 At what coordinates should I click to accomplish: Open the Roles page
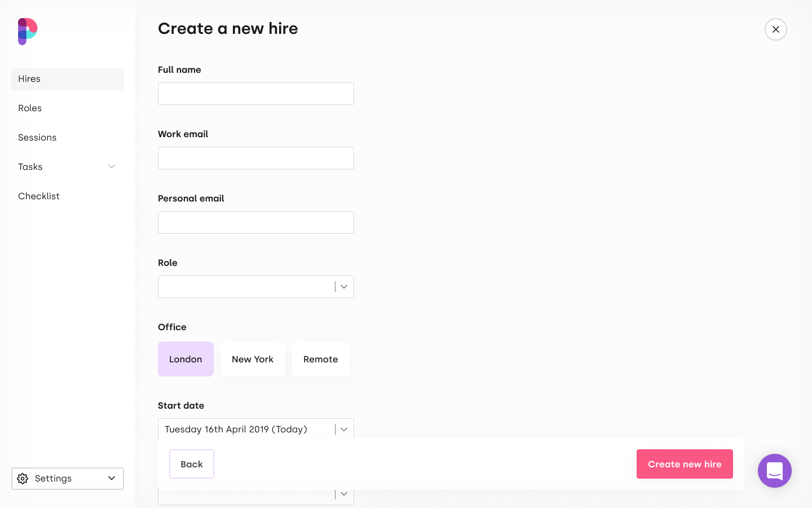(x=30, y=108)
